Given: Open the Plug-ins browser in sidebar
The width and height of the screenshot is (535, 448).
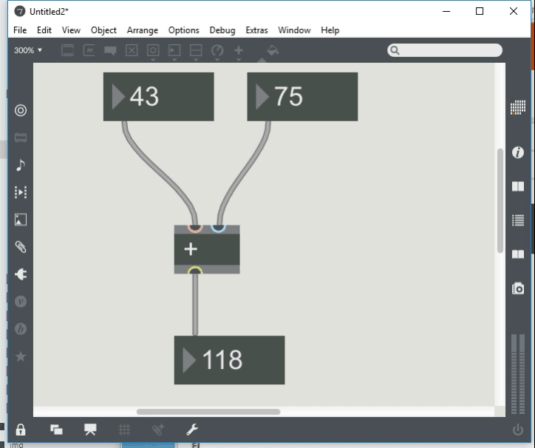Looking at the screenshot, I should click(20, 274).
